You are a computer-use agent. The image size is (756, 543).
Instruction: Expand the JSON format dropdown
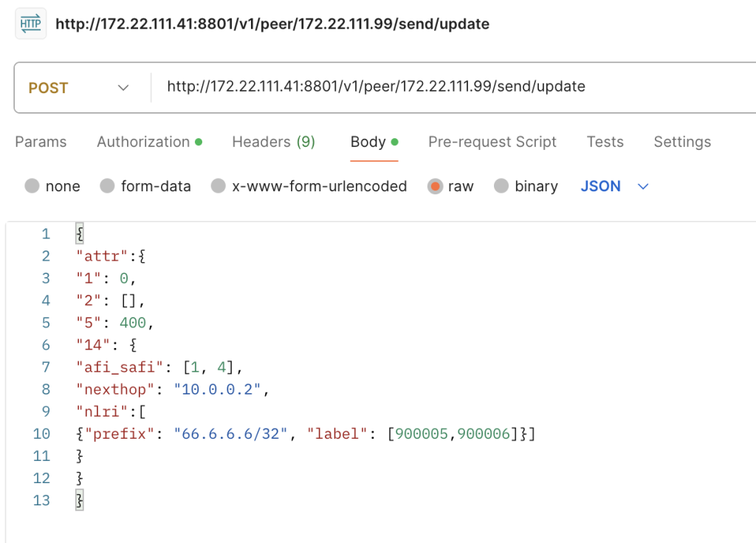point(600,186)
